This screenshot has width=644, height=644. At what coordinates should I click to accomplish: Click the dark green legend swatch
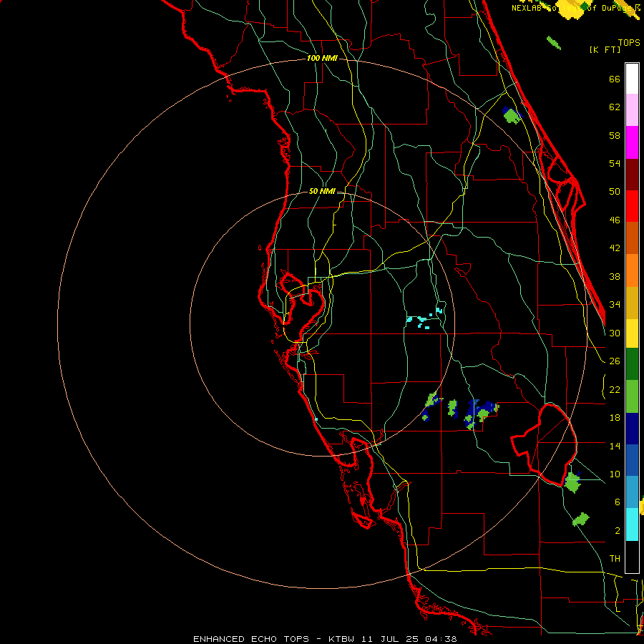632,364
